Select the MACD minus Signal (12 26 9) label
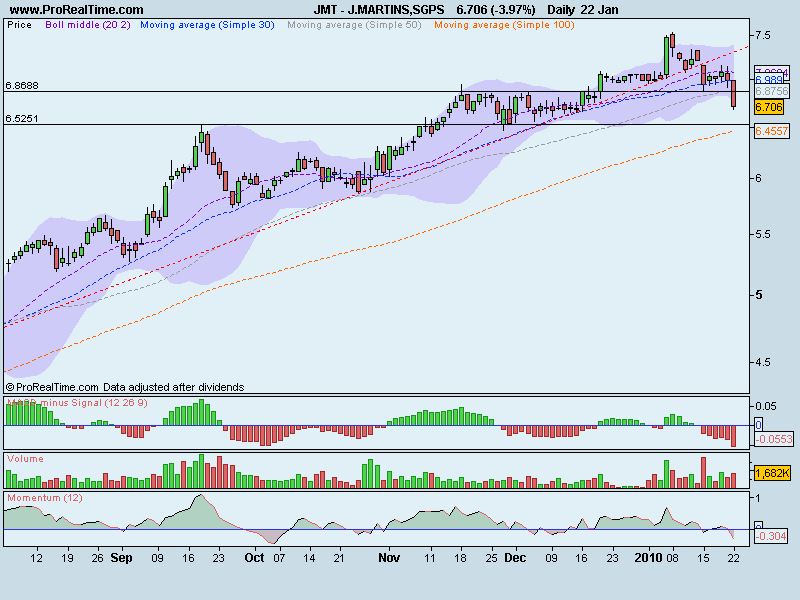The width and height of the screenshot is (800, 600). coord(77,403)
